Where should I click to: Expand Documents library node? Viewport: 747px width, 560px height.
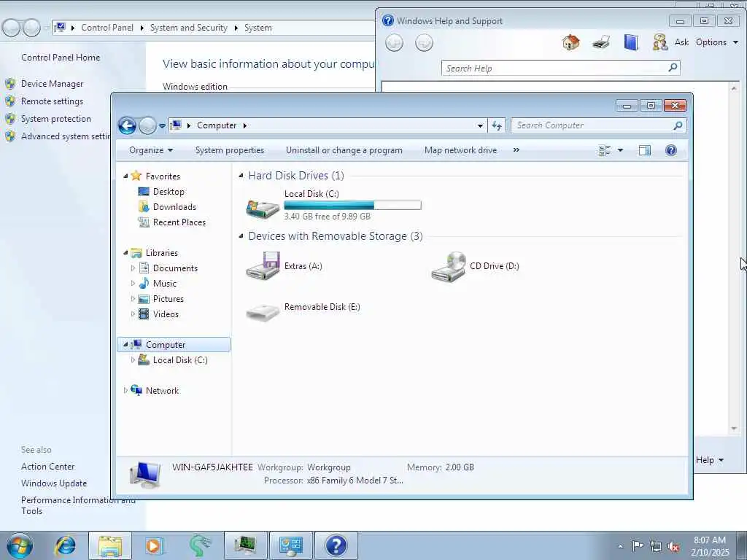click(x=133, y=268)
